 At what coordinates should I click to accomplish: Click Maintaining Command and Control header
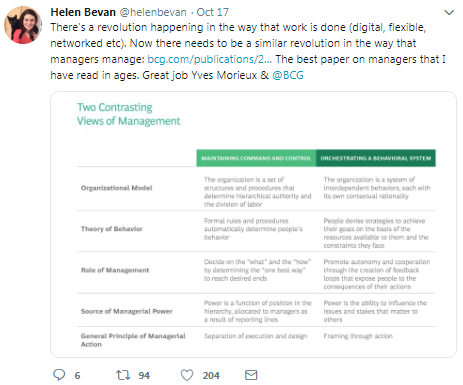[x=256, y=158]
